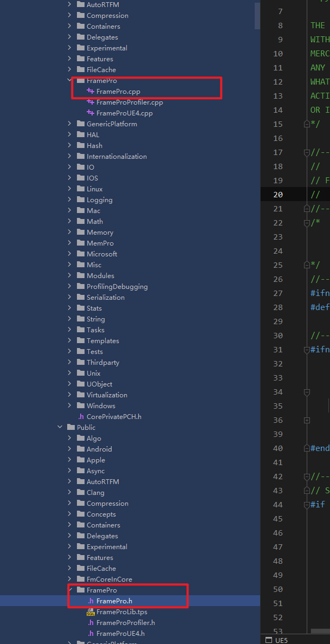330x644 pixels.
Task: Collapse the Public folder chevron
Action: tap(60, 427)
